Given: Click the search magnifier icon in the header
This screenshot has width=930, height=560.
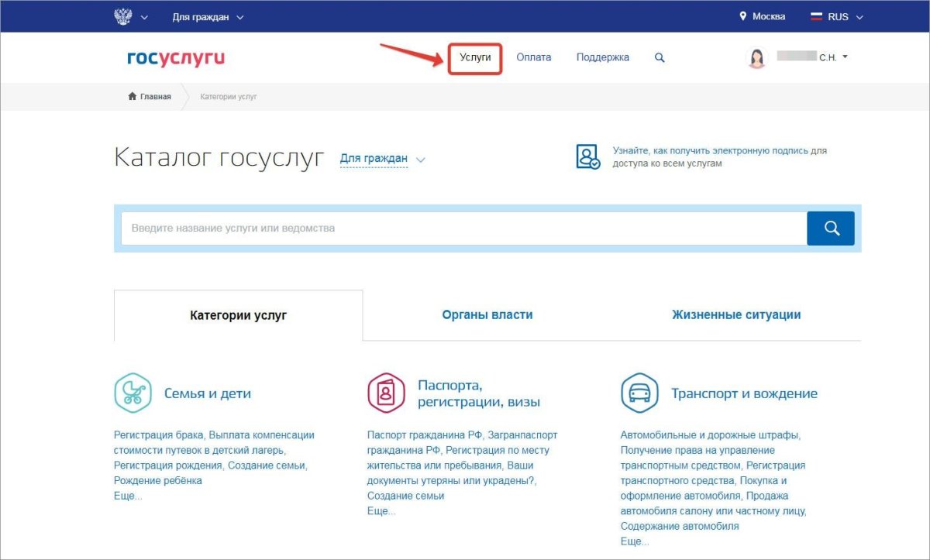Looking at the screenshot, I should [659, 57].
